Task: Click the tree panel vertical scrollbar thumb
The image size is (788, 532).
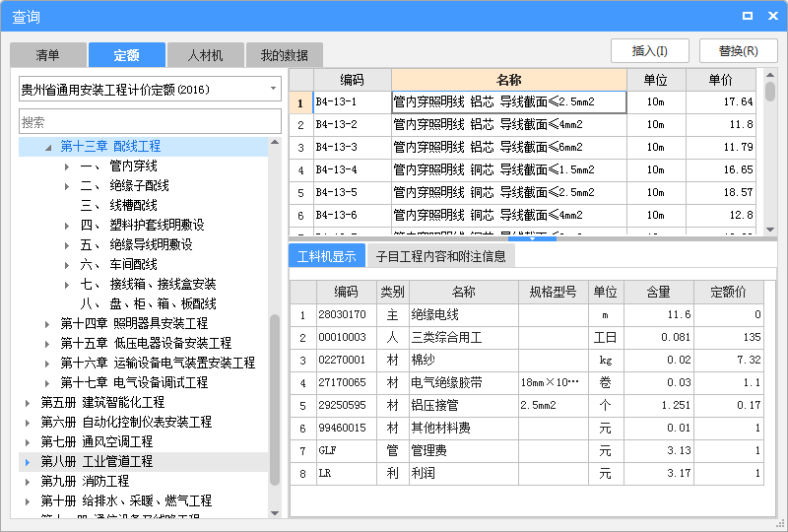Action: pos(275,400)
